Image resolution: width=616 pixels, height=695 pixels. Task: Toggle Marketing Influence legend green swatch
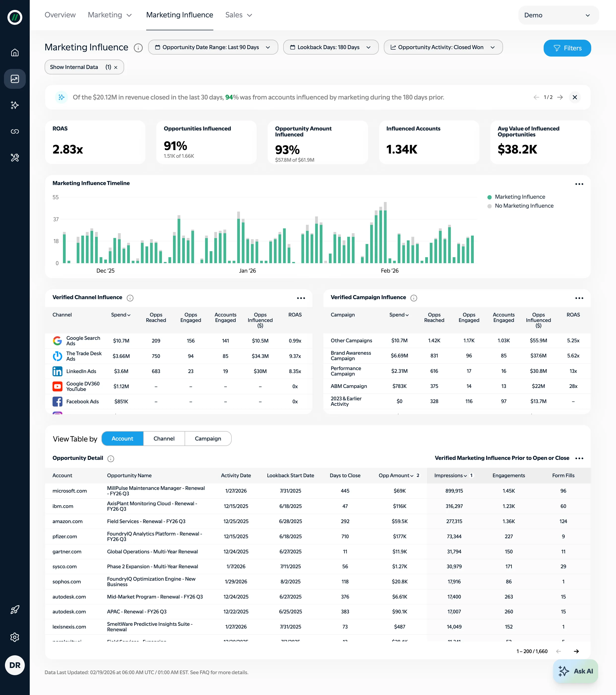(x=489, y=197)
